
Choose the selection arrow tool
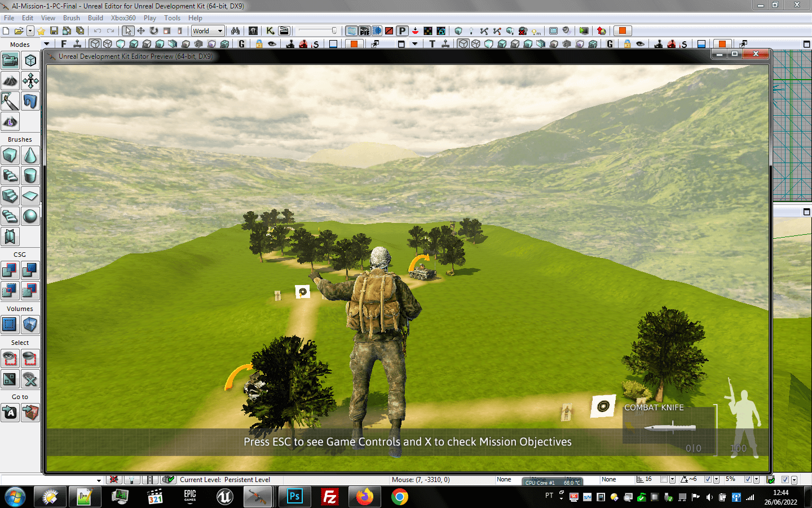[x=128, y=31]
